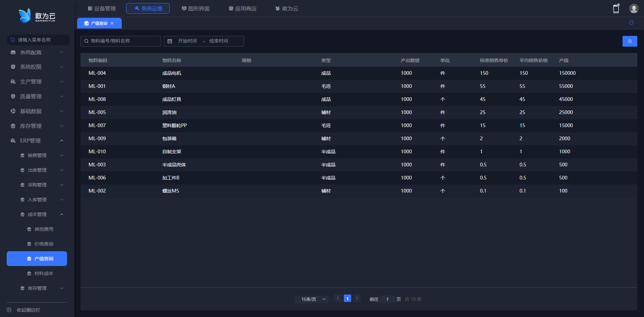The image size is (644, 317).
Task: Expand the 系统配置 menu chevron
Action: [62, 52]
